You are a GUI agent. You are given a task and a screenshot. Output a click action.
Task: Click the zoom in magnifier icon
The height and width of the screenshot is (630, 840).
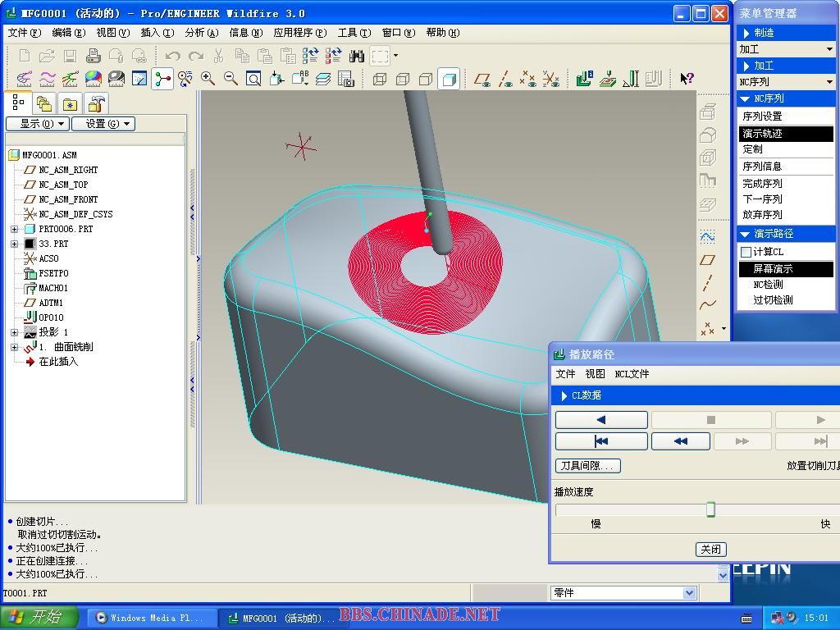pyautogui.click(x=208, y=80)
